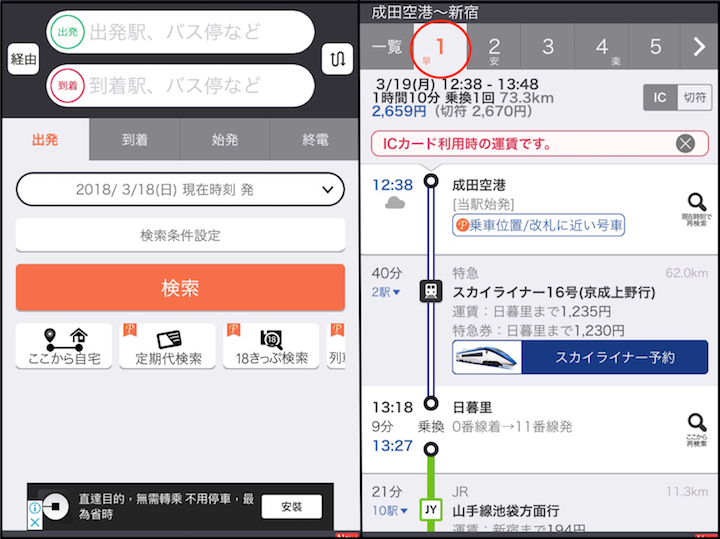
Task: Open 検索条件設定 search settings
Action: [x=180, y=236]
